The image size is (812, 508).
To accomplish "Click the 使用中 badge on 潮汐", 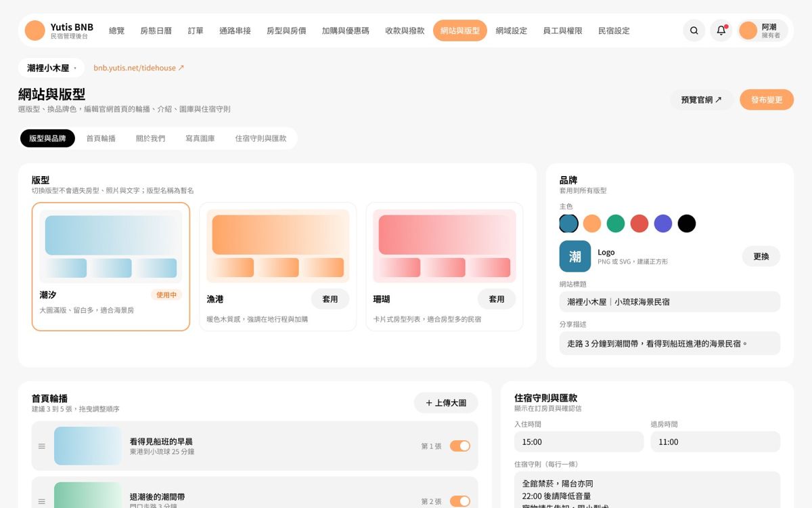I will 166,295.
